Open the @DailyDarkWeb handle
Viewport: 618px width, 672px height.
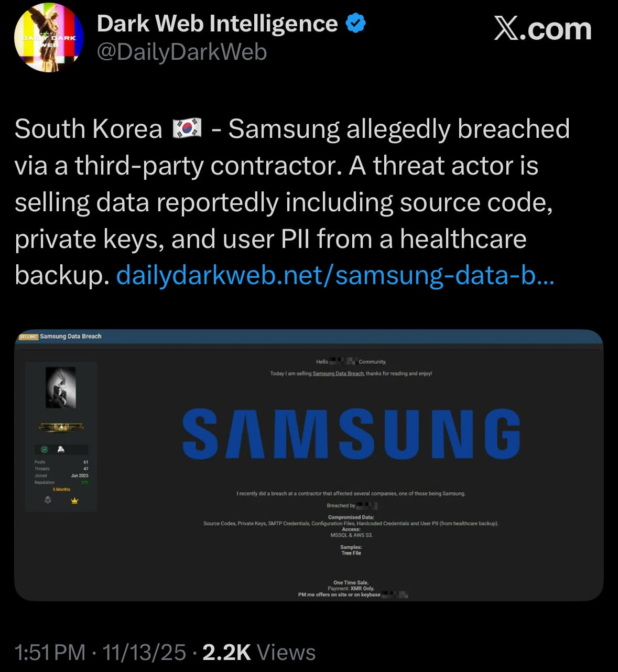tap(182, 52)
